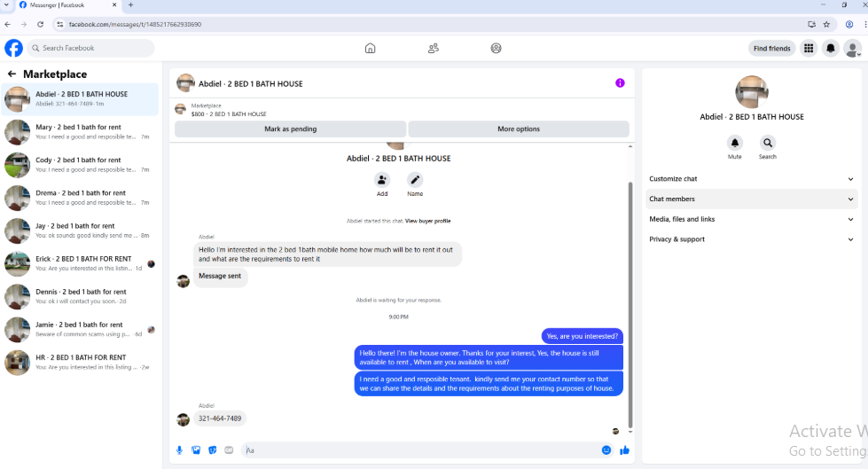
Task: Attach a file using the photo icon
Action: click(196, 450)
